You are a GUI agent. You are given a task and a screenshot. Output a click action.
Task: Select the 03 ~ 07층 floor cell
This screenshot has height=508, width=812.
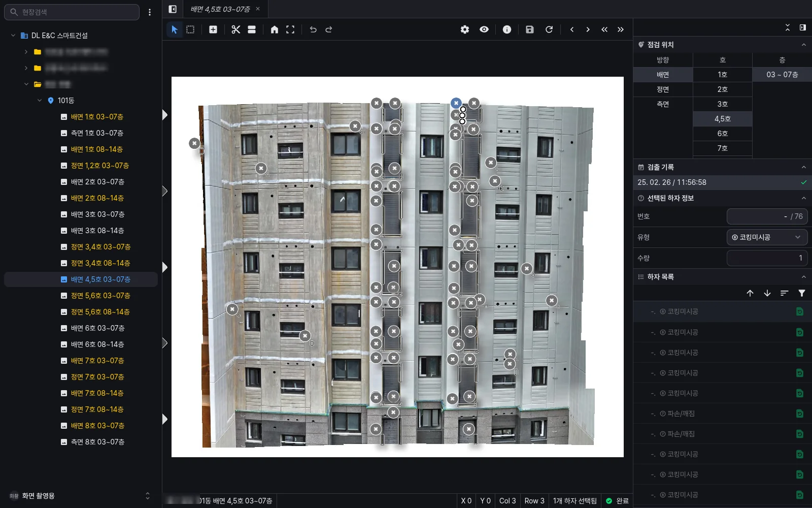[782, 75]
